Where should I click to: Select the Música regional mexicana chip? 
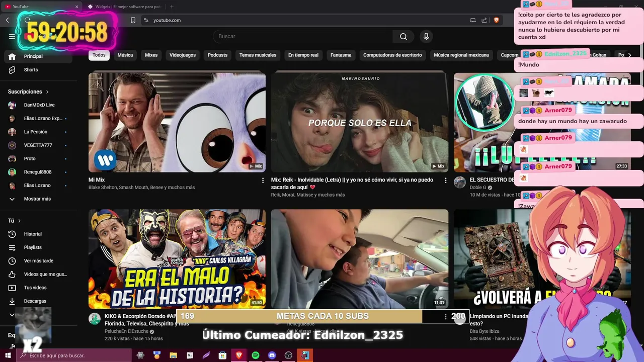tap(461, 55)
